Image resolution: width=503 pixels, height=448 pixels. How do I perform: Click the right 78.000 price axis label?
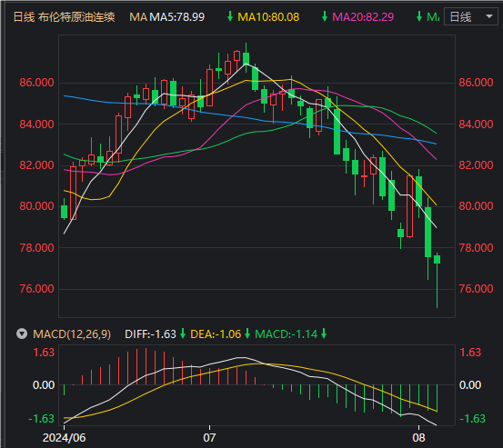click(x=476, y=248)
